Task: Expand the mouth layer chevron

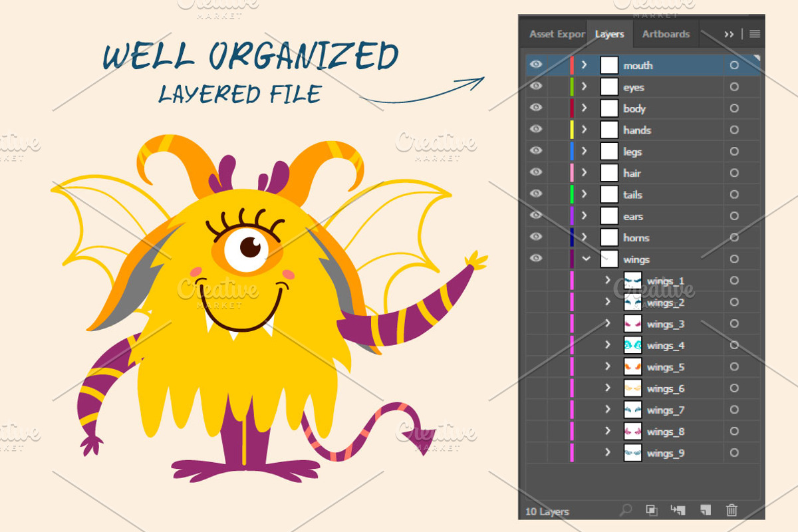Action: [585, 65]
